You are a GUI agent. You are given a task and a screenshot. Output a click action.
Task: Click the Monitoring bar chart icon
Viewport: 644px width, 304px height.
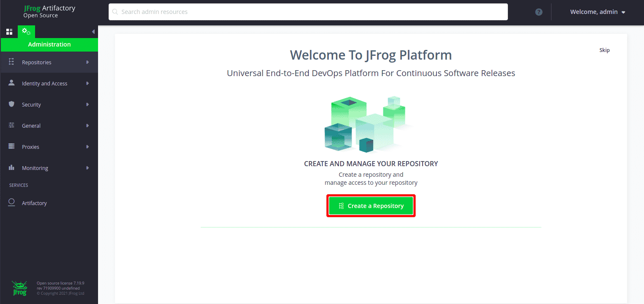[x=11, y=168]
